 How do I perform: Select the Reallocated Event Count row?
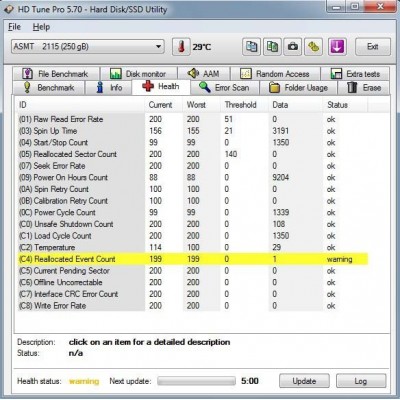pyautogui.click(x=193, y=259)
